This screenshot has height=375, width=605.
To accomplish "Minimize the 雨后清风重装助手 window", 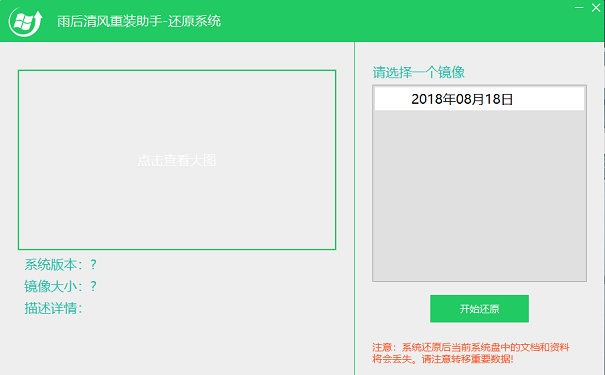I will pos(579,7).
